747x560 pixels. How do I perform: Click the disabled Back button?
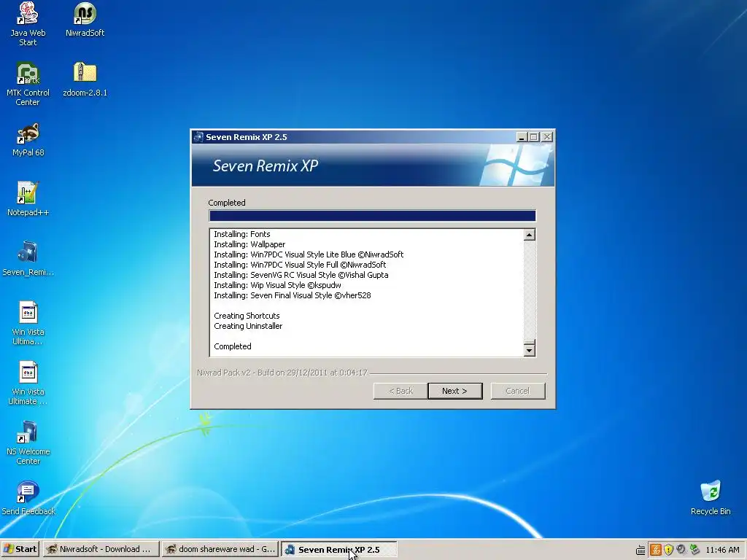pos(400,391)
